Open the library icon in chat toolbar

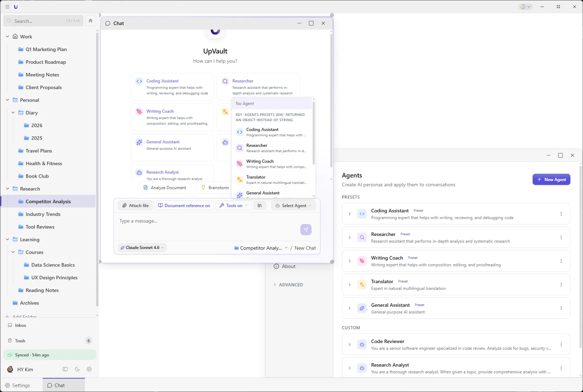click(260, 206)
